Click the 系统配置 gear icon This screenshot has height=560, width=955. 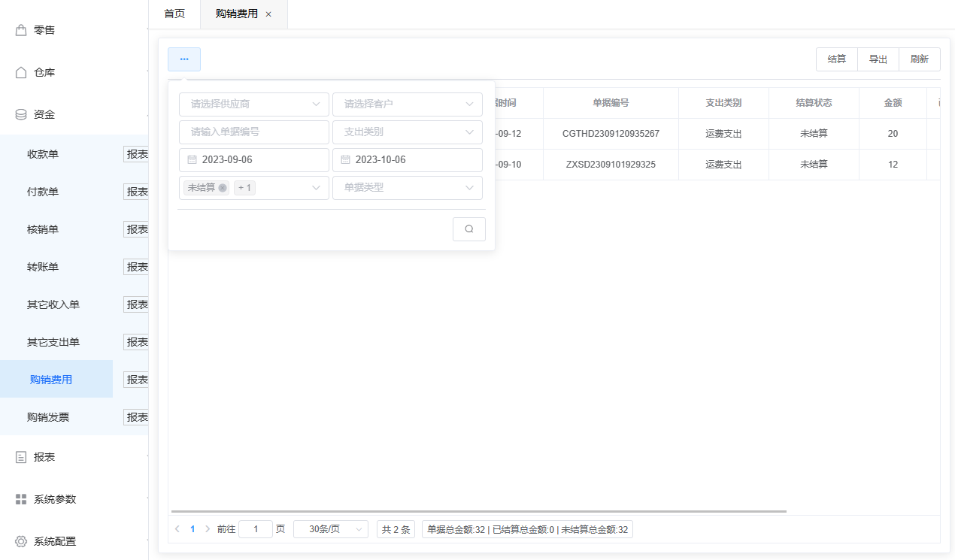21,541
